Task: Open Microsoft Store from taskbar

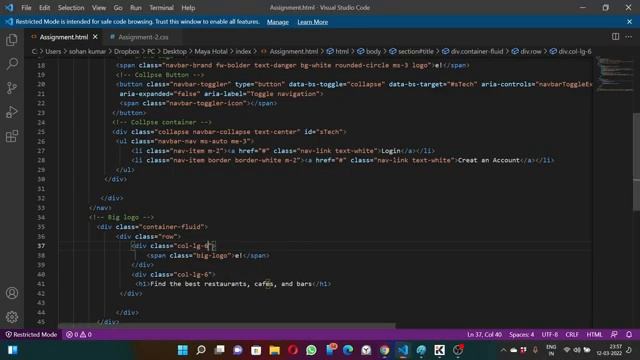Action: (x=256, y=350)
